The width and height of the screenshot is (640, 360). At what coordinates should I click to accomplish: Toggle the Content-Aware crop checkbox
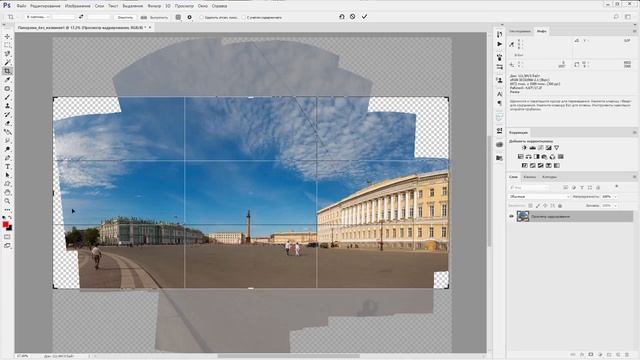(x=244, y=18)
